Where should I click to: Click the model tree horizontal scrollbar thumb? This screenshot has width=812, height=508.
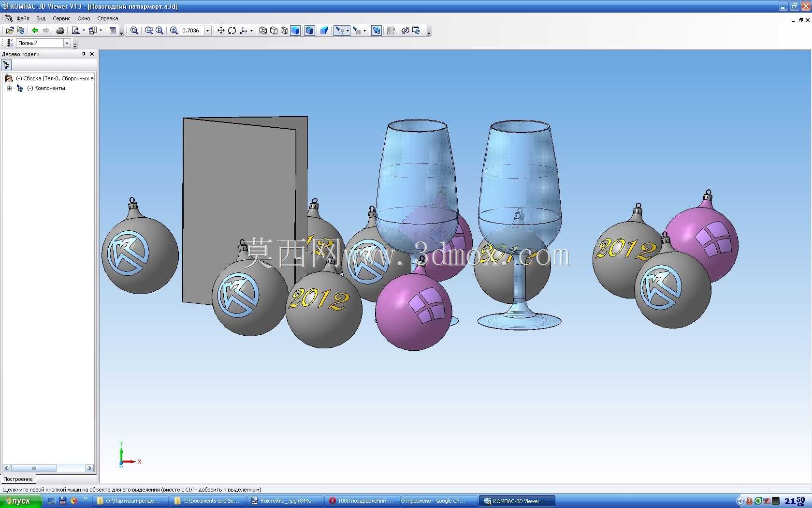34,468
